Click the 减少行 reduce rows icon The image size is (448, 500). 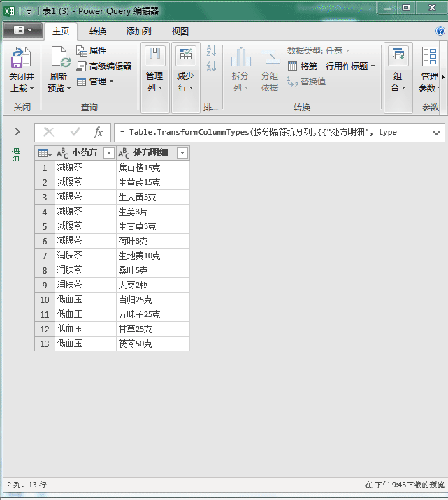(x=186, y=55)
